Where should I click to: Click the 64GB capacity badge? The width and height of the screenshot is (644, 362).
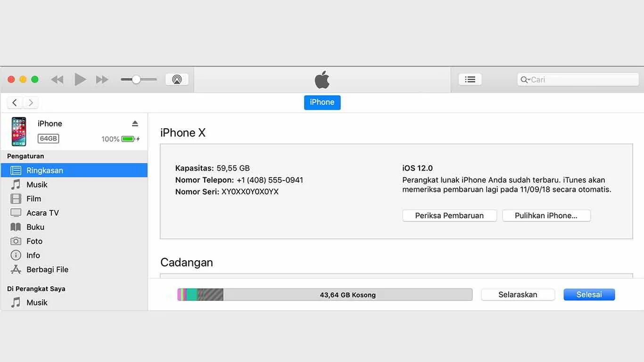(x=49, y=139)
